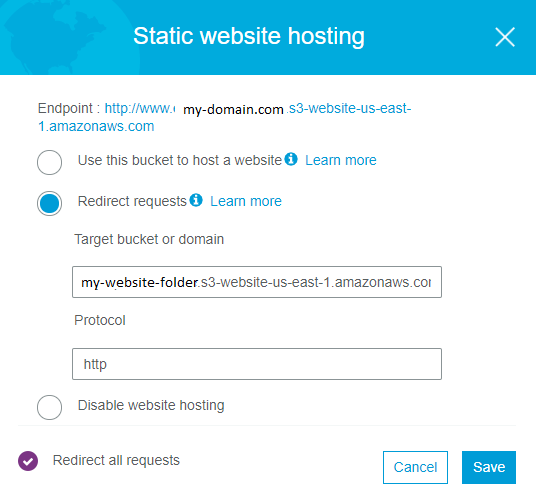
Task: Click the Redirect all requests label
Action: point(116,460)
